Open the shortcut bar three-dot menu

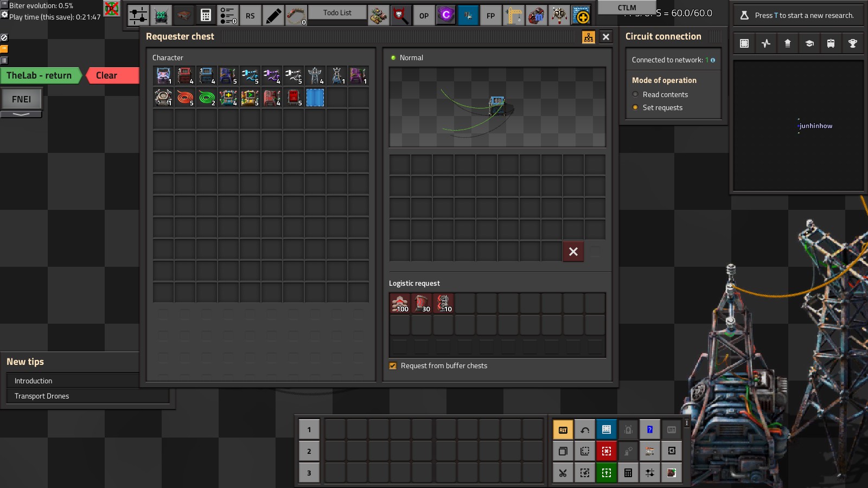click(x=686, y=423)
